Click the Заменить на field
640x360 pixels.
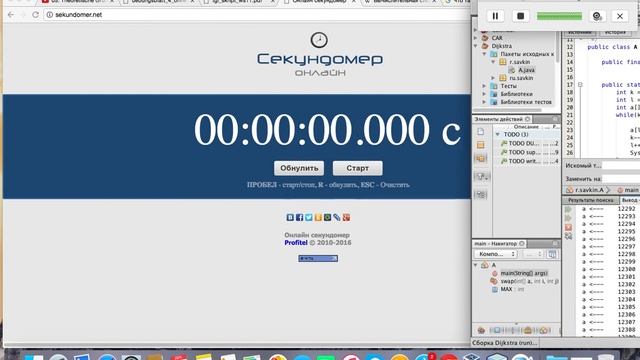[x=620, y=179]
